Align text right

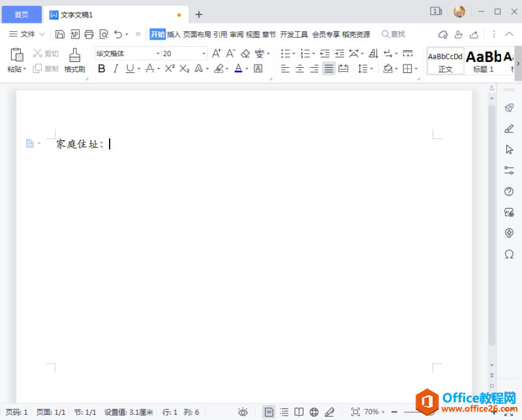314,68
